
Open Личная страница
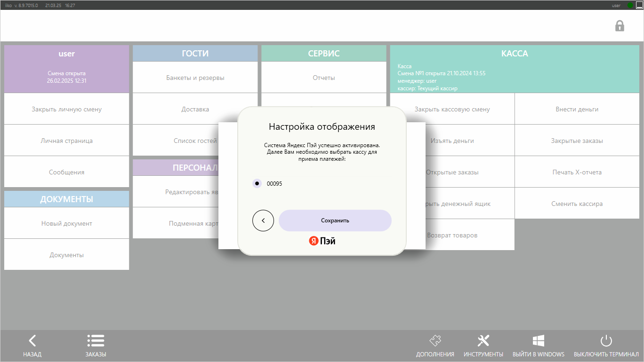[66, 141]
